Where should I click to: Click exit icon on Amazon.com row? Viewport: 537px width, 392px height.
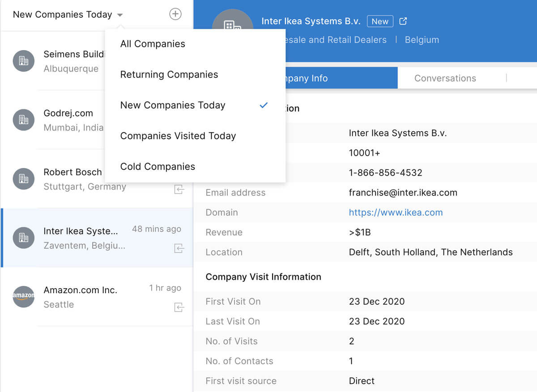click(x=179, y=308)
